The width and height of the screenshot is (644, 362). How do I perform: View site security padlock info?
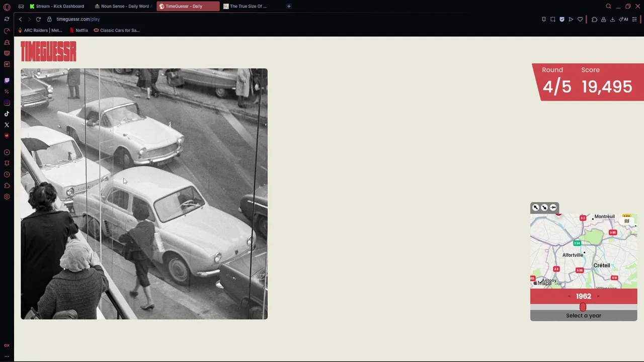pos(49,19)
